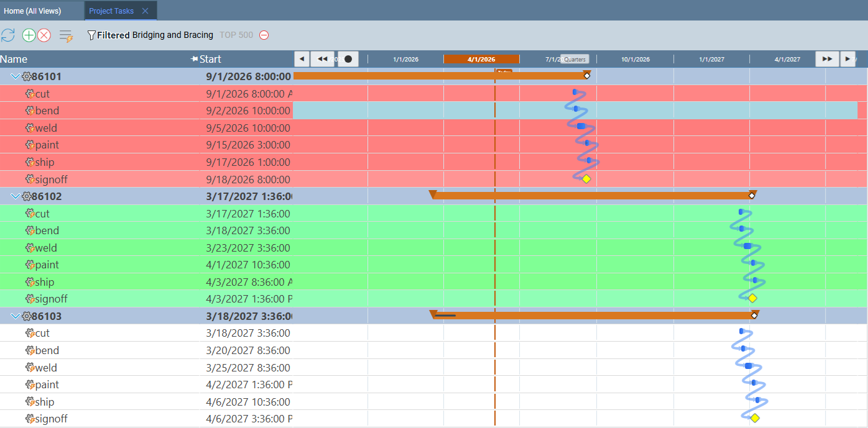This screenshot has height=428, width=868.
Task: Open the list with lightning bolt quick-edit icon
Action: tap(66, 36)
